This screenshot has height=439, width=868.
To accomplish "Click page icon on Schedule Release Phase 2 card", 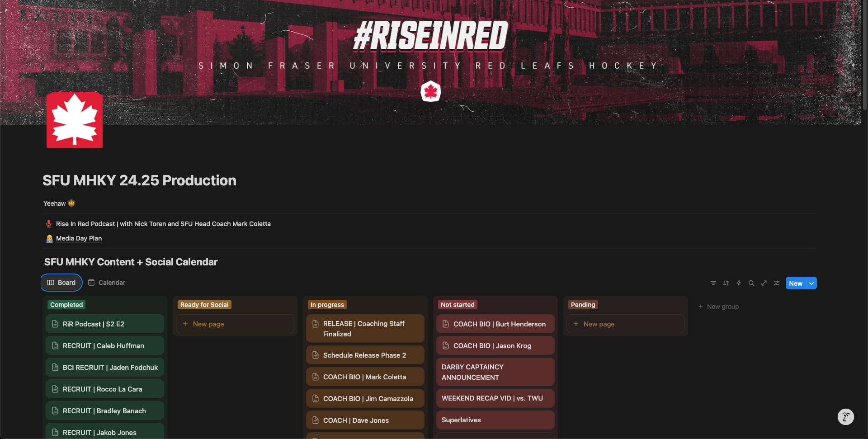I will pyautogui.click(x=316, y=355).
